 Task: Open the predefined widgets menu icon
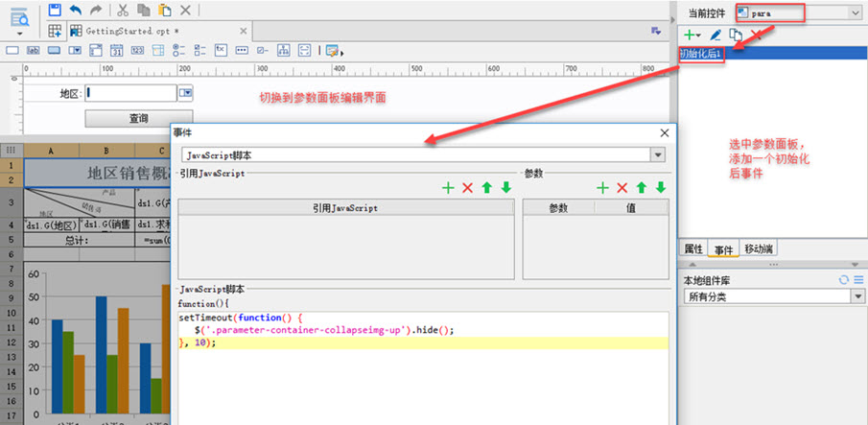coord(334,51)
